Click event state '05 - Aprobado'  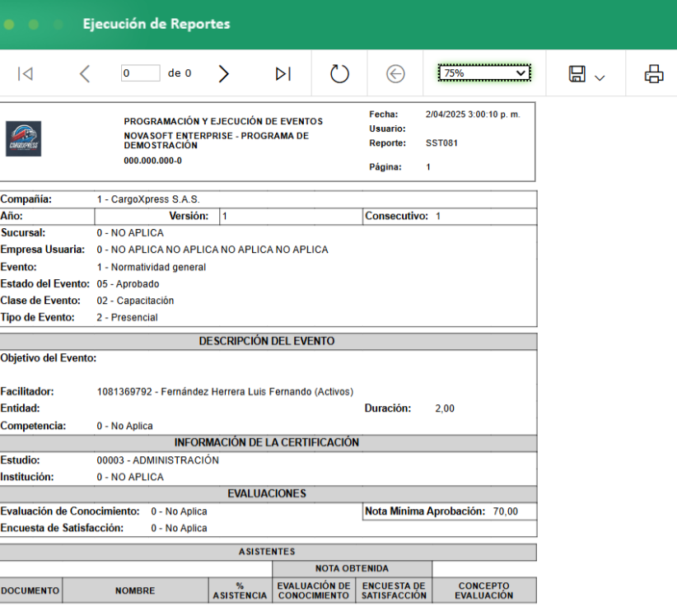128,284
